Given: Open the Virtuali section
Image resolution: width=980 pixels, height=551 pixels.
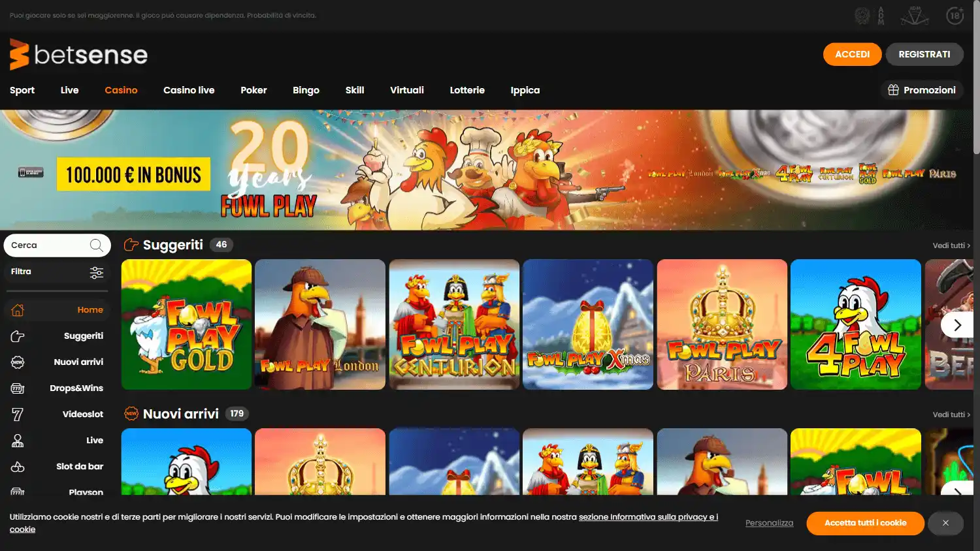Looking at the screenshot, I should coord(407,90).
